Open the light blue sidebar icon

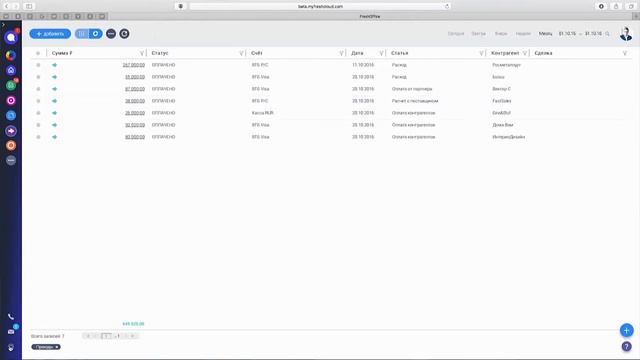(x=11, y=116)
